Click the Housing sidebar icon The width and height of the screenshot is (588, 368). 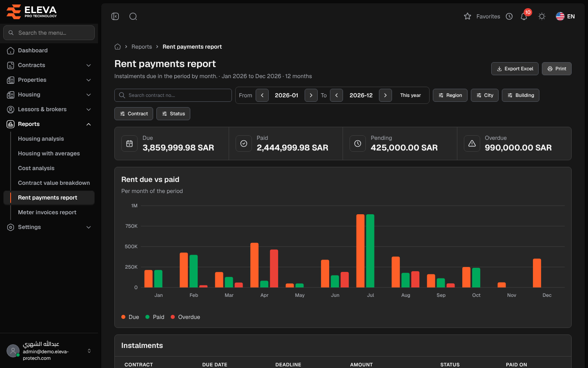pyautogui.click(x=11, y=95)
